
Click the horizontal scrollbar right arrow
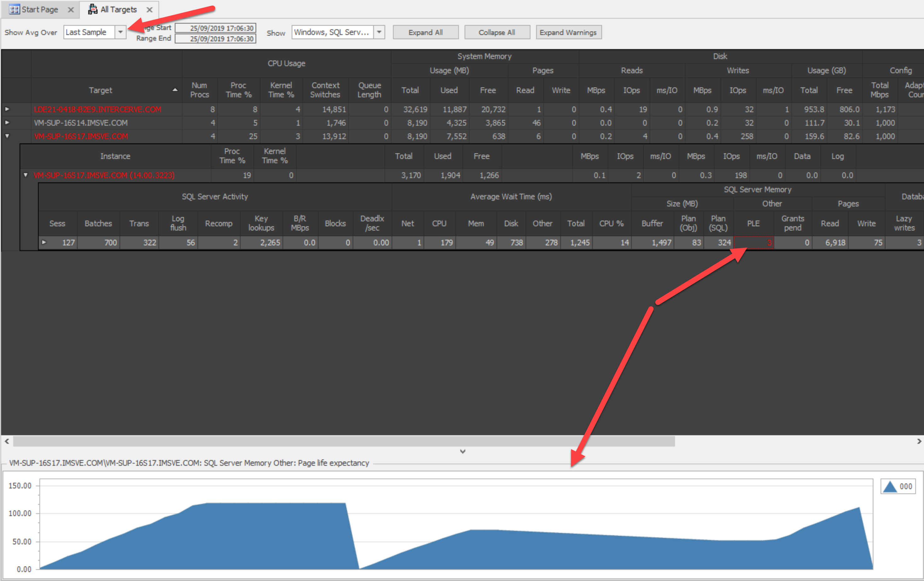pos(919,441)
